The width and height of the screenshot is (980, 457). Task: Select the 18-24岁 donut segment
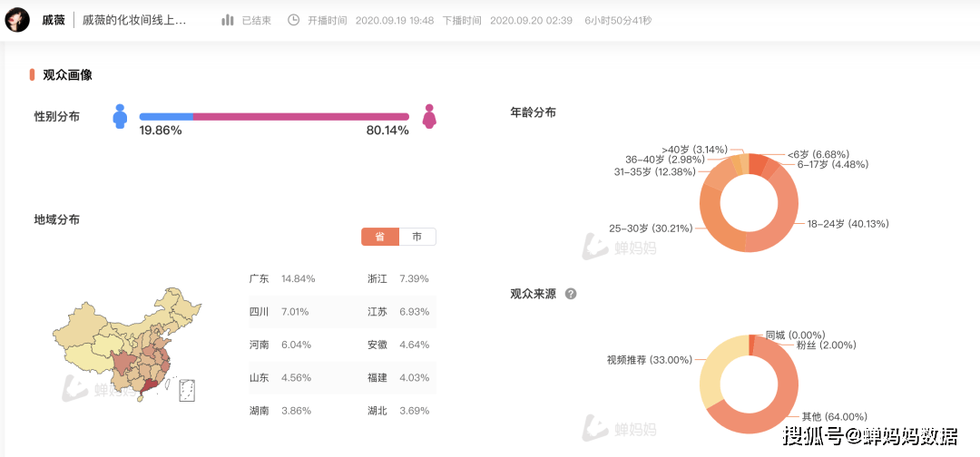tap(782, 216)
